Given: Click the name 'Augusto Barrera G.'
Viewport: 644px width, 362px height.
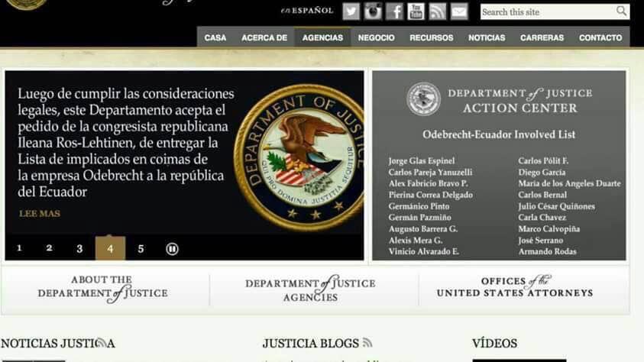Looking at the screenshot, I should [422, 229].
